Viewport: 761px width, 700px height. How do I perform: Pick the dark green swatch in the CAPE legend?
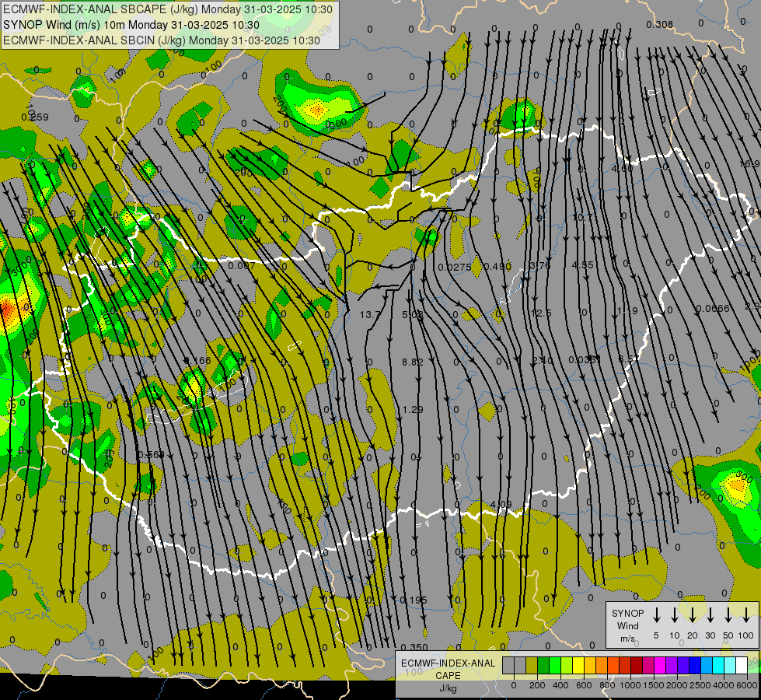[543, 665]
